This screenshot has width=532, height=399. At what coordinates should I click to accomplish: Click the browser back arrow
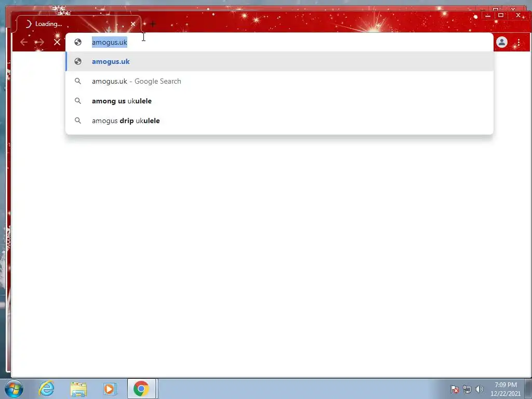[24, 42]
